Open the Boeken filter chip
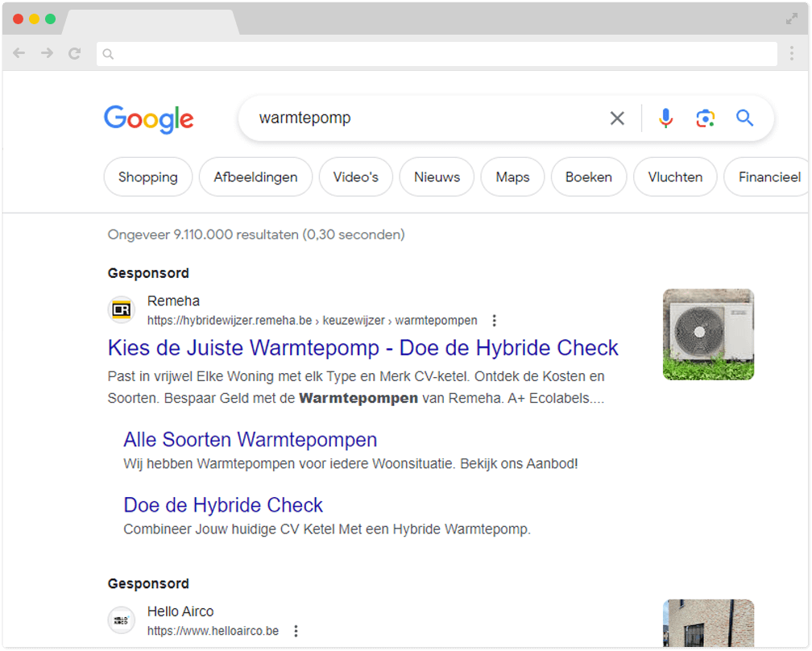The height and width of the screenshot is (651, 812). pos(589,177)
